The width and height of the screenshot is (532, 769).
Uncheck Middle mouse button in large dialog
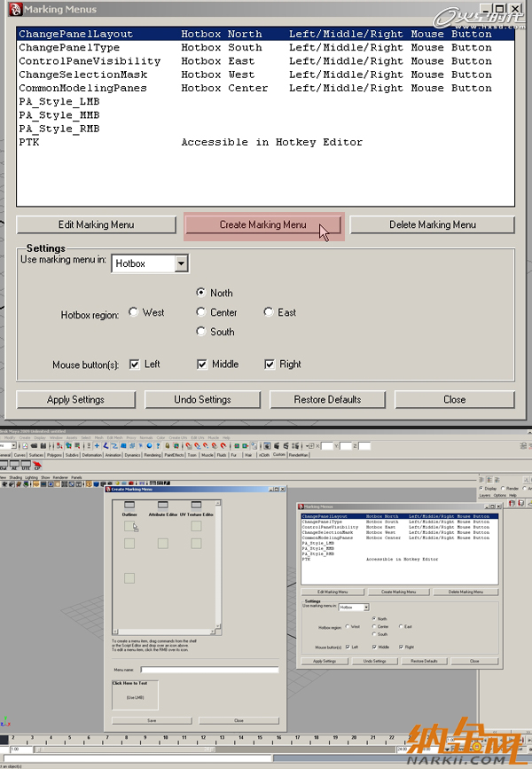click(x=201, y=365)
